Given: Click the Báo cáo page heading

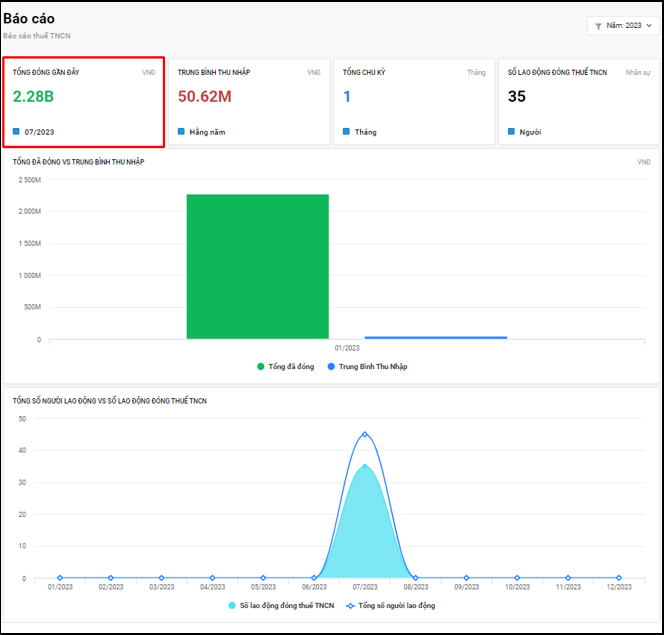Looking at the screenshot, I should tap(29, 19).
